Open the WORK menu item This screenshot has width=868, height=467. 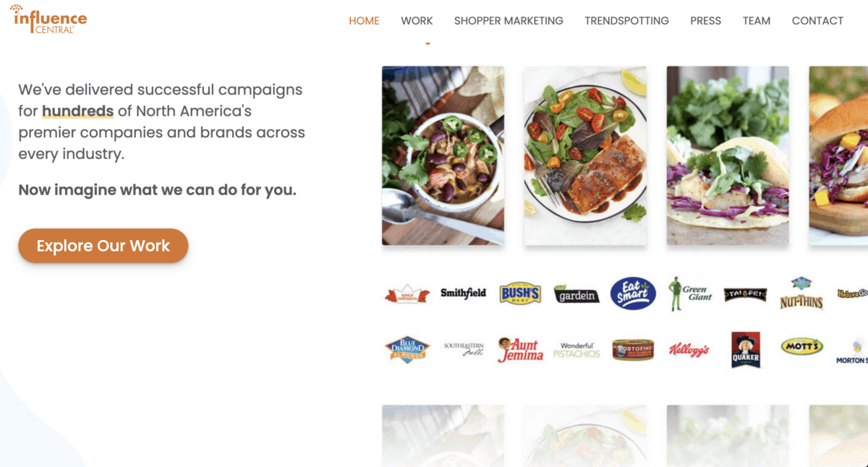pos(417,21)
